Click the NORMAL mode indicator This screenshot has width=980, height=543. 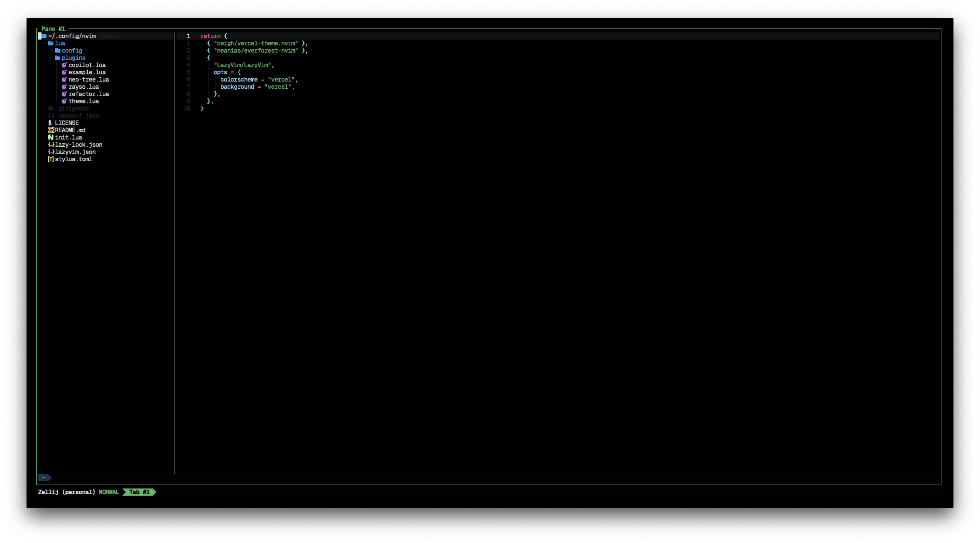(109, 492)
